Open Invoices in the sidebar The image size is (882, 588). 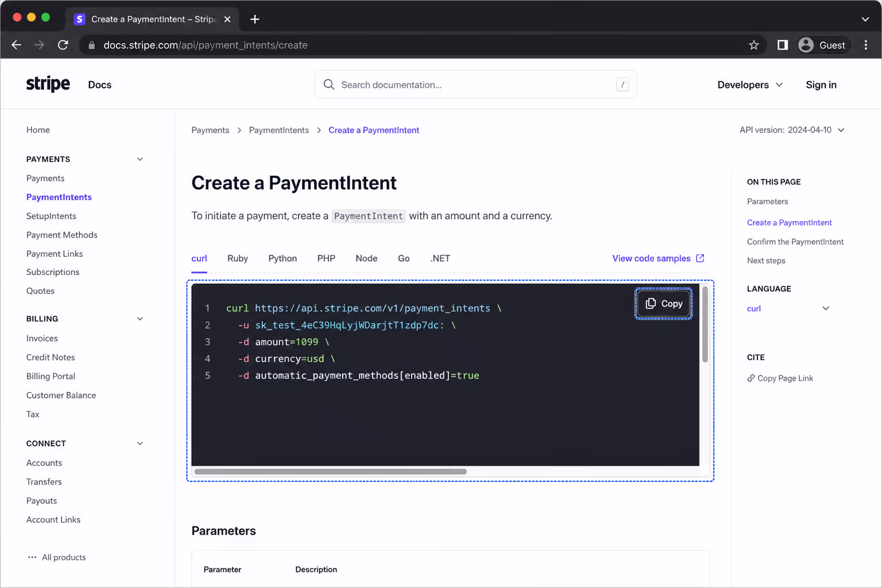(42, 338)
